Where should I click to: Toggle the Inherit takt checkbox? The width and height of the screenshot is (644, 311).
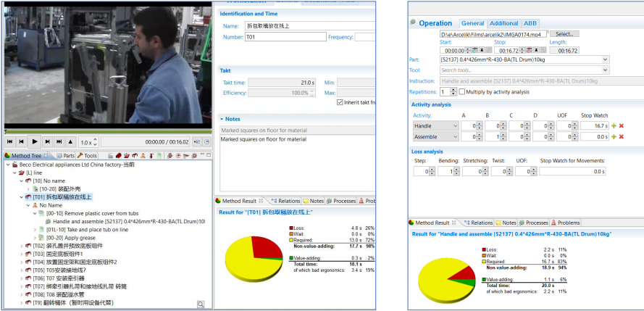pos(340,102)
